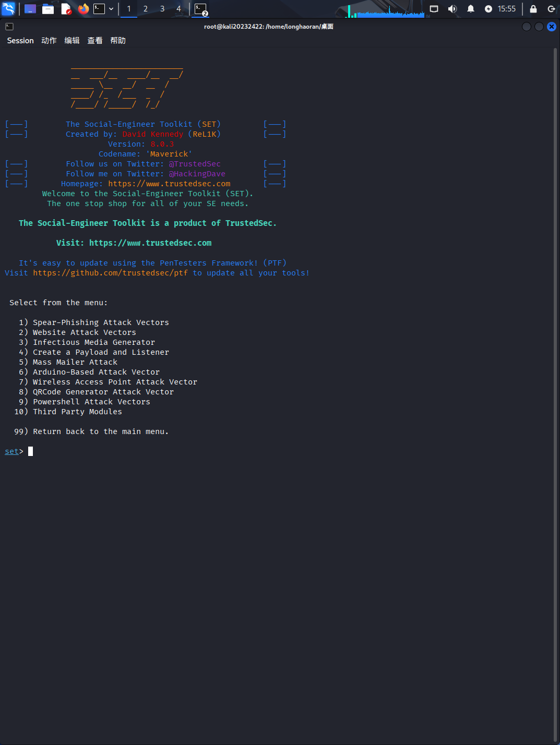This screenshot has width=560, height=745.
Task: Launch the file manager from the panel
Action: coord(48,9)
